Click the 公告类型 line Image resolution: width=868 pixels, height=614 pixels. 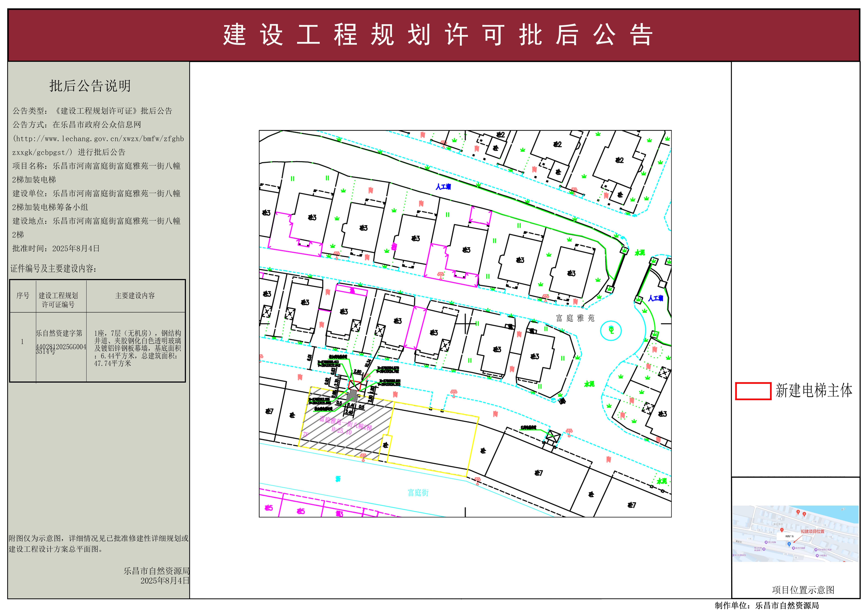click(92, 111)
